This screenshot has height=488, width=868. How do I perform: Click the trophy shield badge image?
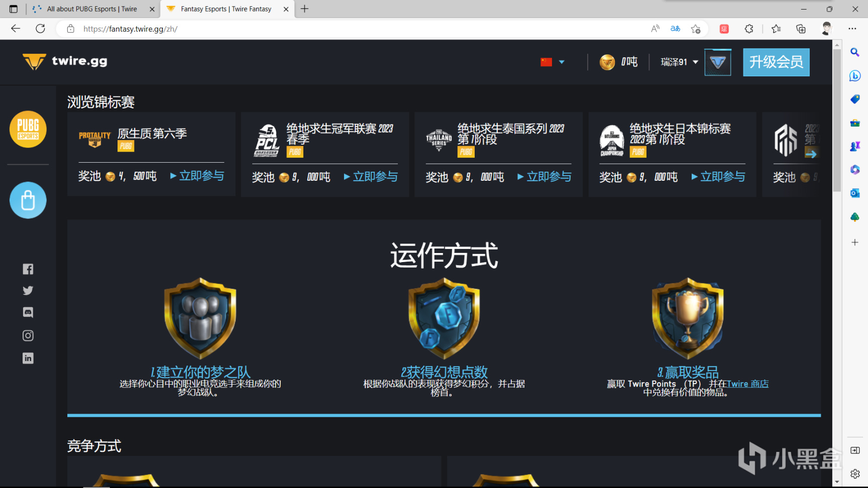[x=688, y=318]
